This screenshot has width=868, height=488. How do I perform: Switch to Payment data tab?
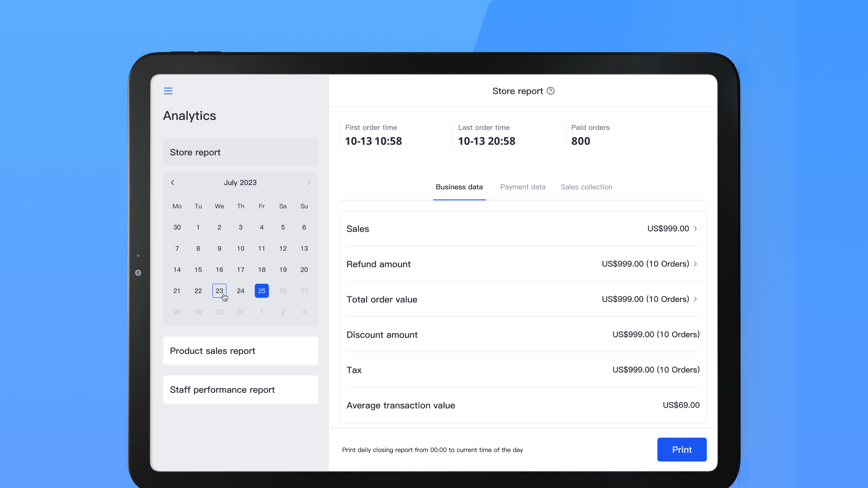click(523, 187)
